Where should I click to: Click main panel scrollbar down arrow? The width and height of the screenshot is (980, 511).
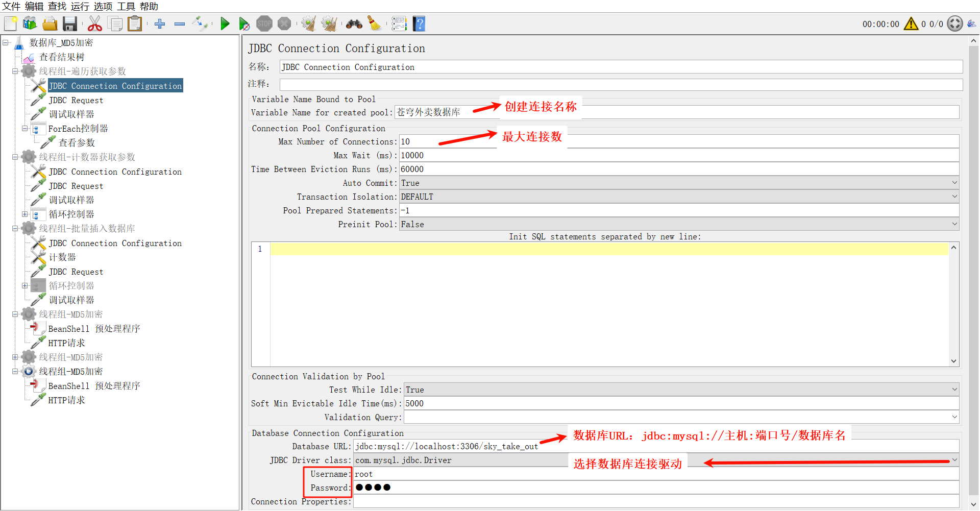pyautogui.click(x=973, y=504)
